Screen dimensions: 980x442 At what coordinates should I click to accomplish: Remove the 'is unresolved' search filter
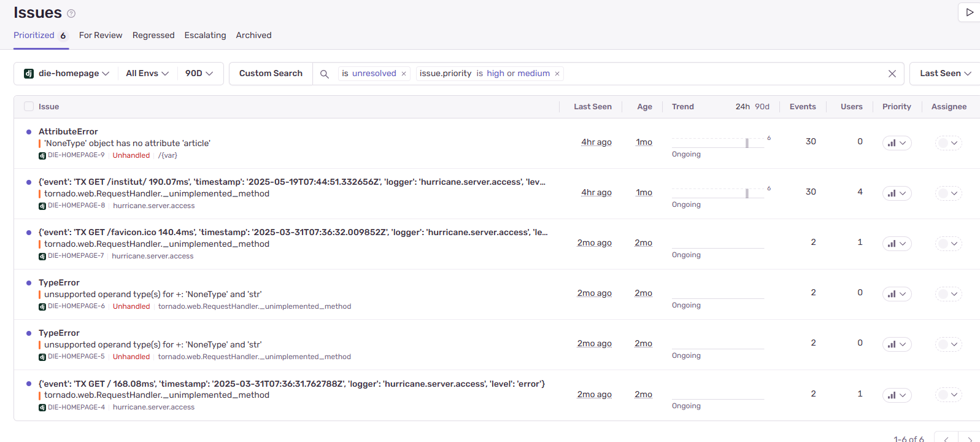pyautogui.click(x=404, y=74)
